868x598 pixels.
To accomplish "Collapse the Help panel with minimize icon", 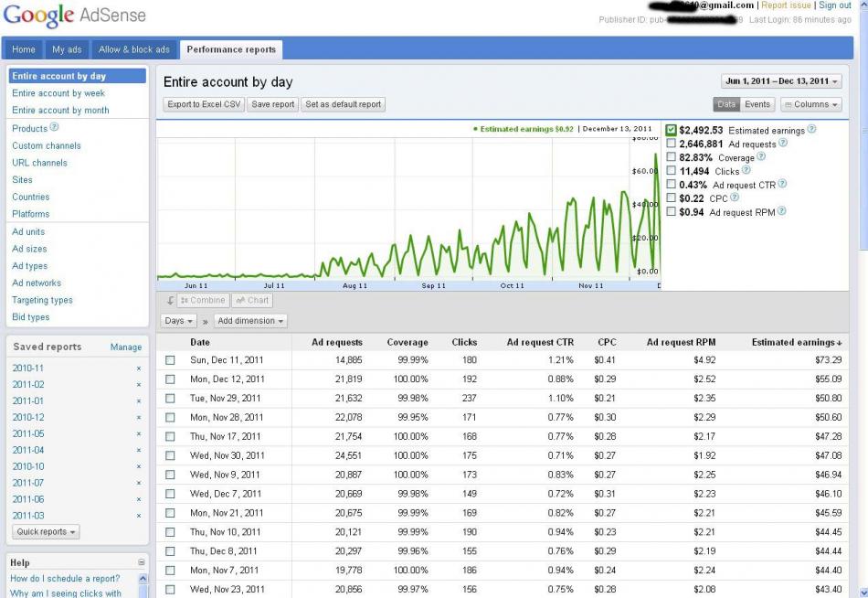I will (x=141, y=562).
